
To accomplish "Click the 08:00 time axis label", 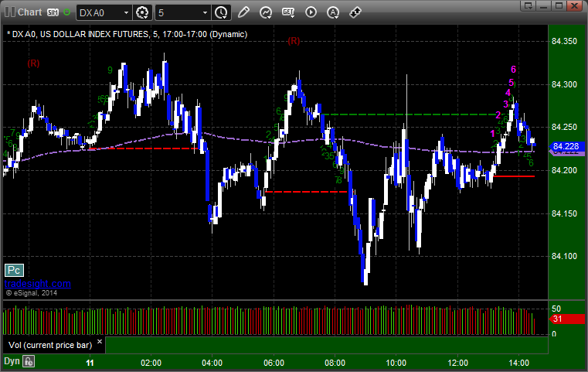I will coord(335,363).
